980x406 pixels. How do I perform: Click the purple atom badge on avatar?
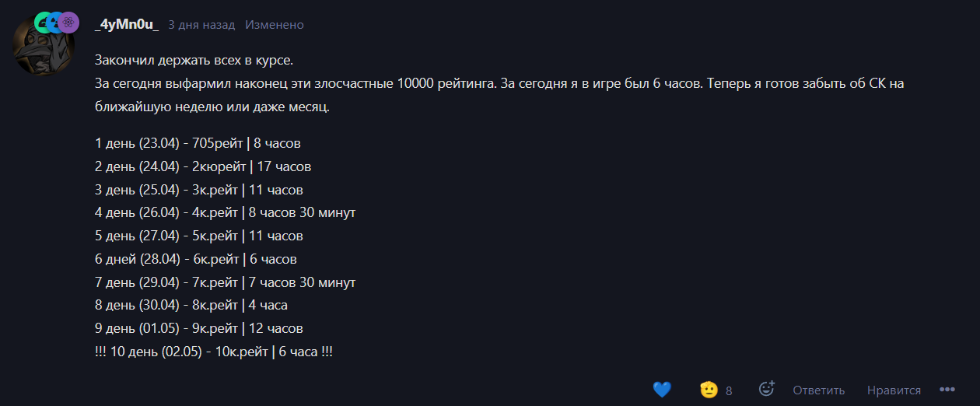click(x=69, y=23)
